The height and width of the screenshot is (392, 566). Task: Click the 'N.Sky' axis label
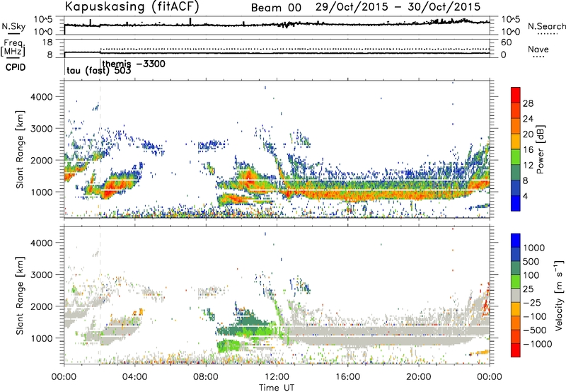[x=13, y=26]
